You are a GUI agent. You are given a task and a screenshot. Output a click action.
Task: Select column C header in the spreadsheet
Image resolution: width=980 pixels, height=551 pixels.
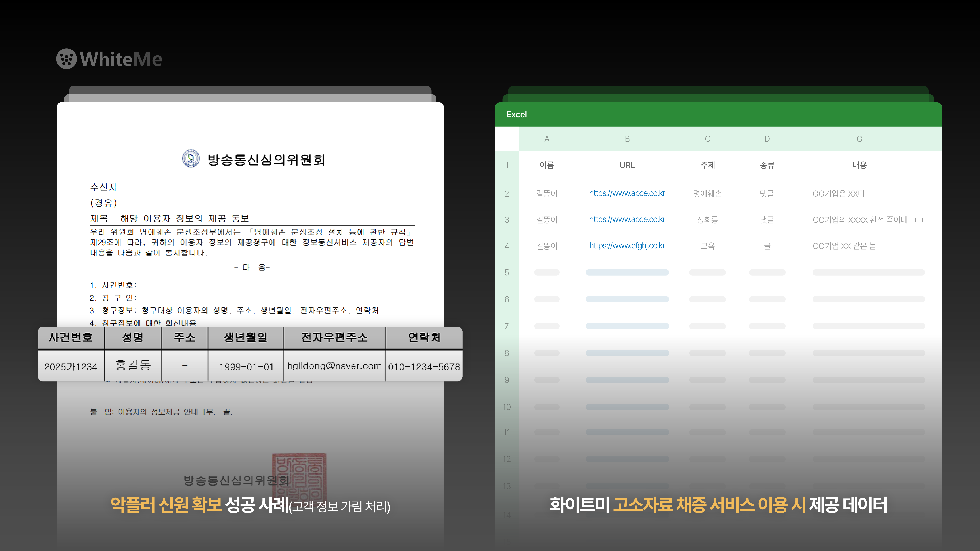click(708, 139)
